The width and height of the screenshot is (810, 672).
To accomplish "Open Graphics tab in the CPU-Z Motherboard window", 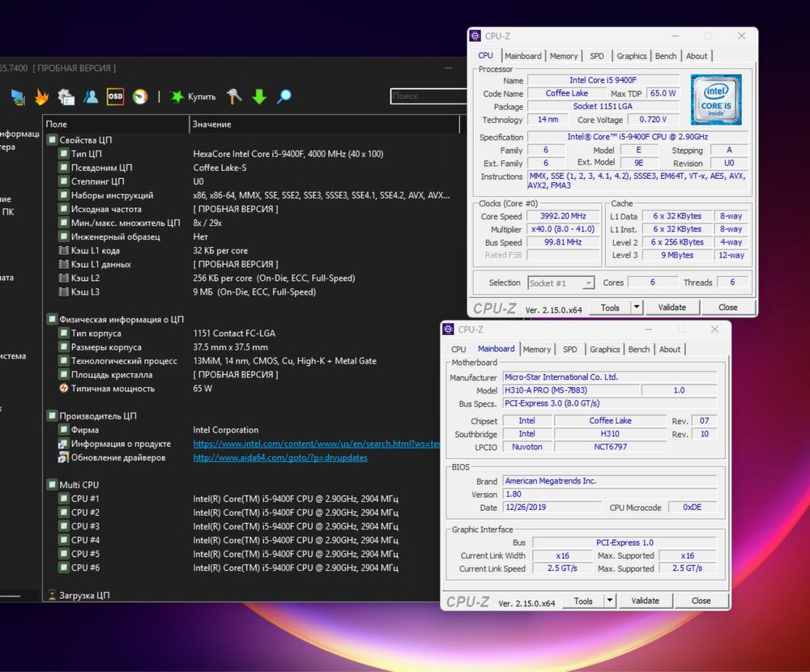I will 605,349.
